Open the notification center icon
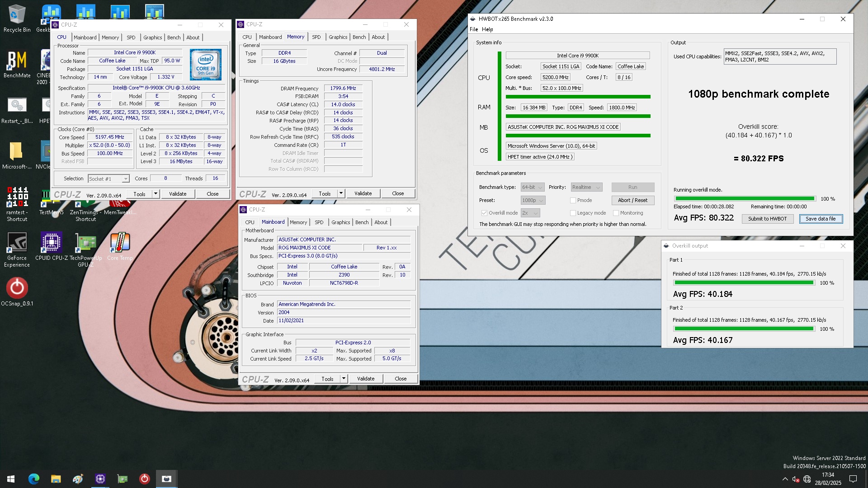Screen dimensions: 868x488 coord(853,479)
